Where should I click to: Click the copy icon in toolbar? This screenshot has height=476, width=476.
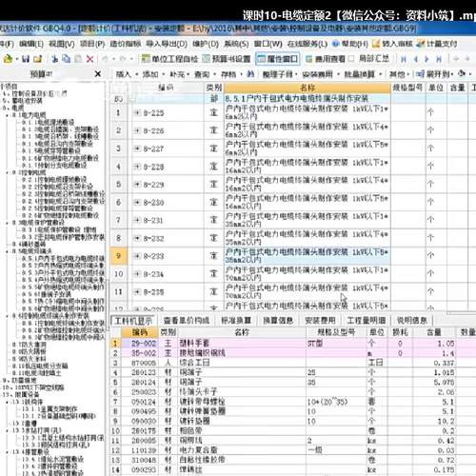(x=67, y=59)
